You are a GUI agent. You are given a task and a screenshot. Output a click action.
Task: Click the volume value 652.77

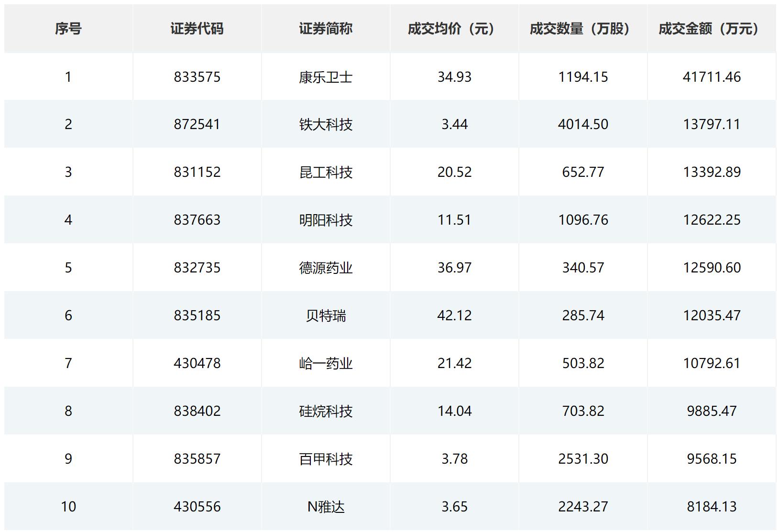pyautogui.click(x=583, y=172)
